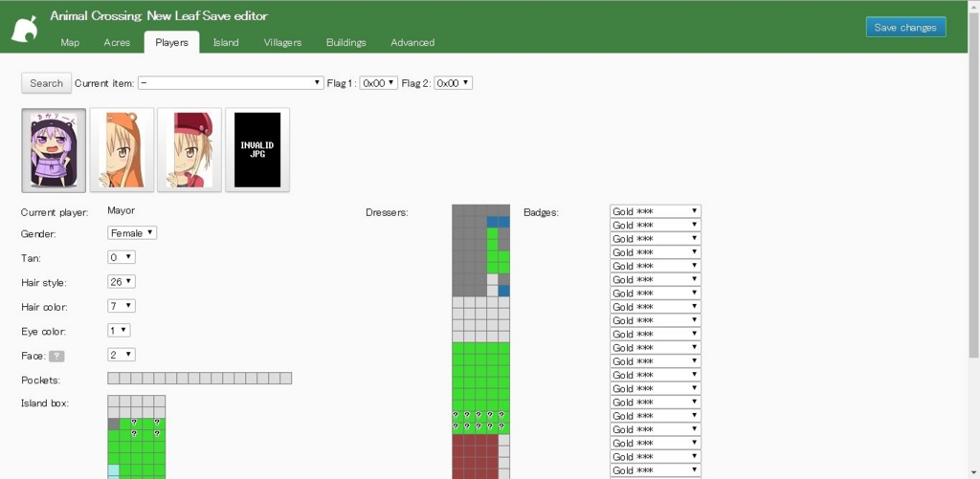The image size is (980, 479).
Task: Switch to the Island tab
Action: (226, 42)
